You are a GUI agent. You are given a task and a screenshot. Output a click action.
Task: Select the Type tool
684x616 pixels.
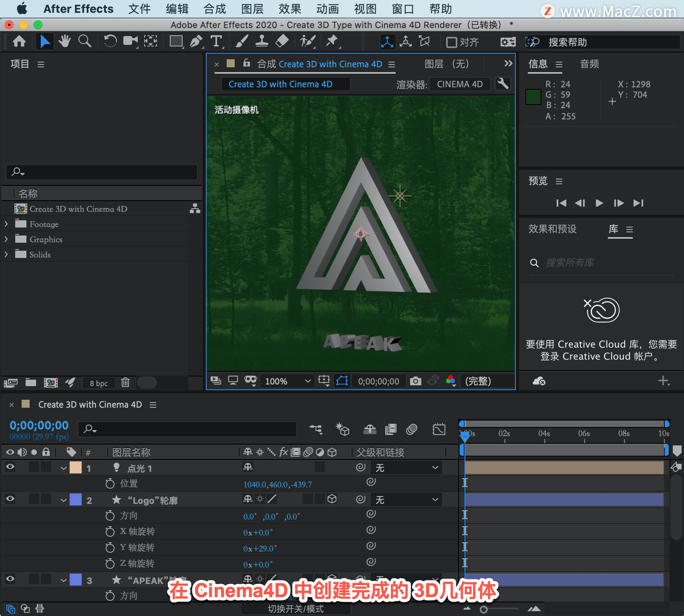click(x=216, y=41)
